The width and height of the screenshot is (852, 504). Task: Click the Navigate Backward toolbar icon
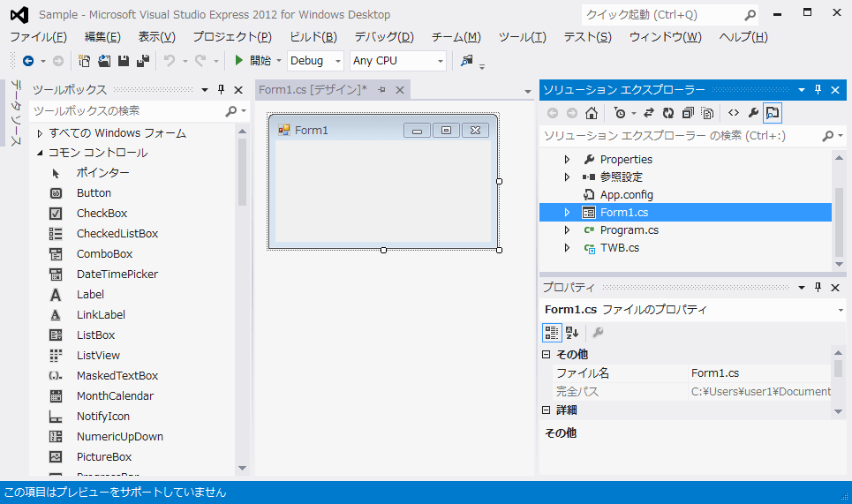28,61
